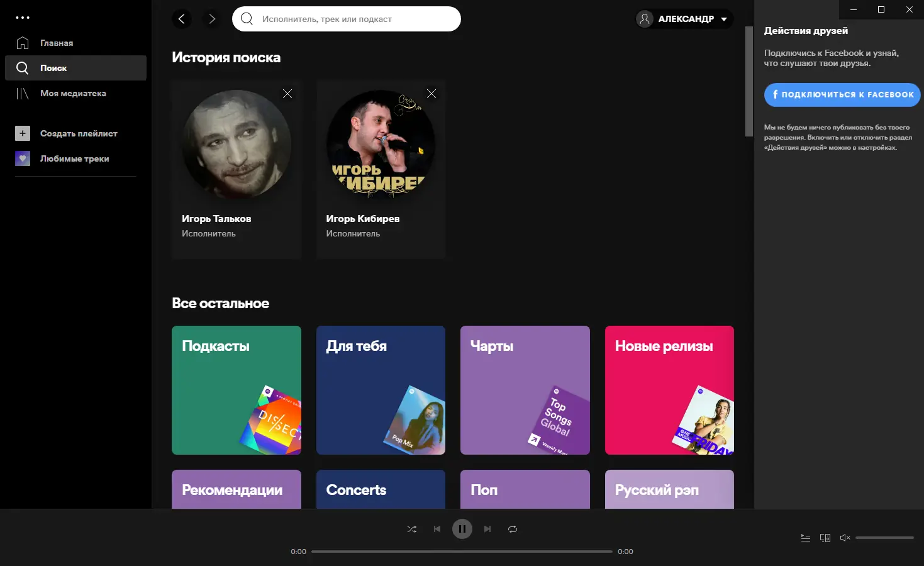Adjust the volume slider
924x566 pixels.
[884, 538]
